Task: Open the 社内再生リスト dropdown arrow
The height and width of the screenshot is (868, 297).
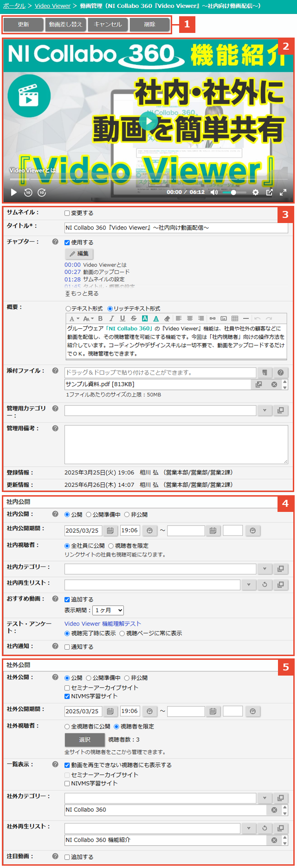Action: [x=249, y=585]
